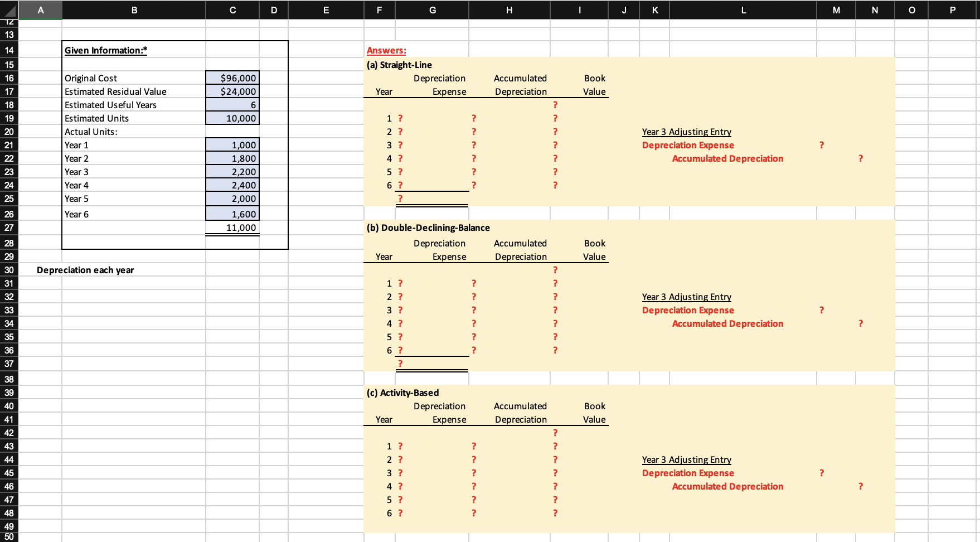Select the column P header

tap(952, 9)
